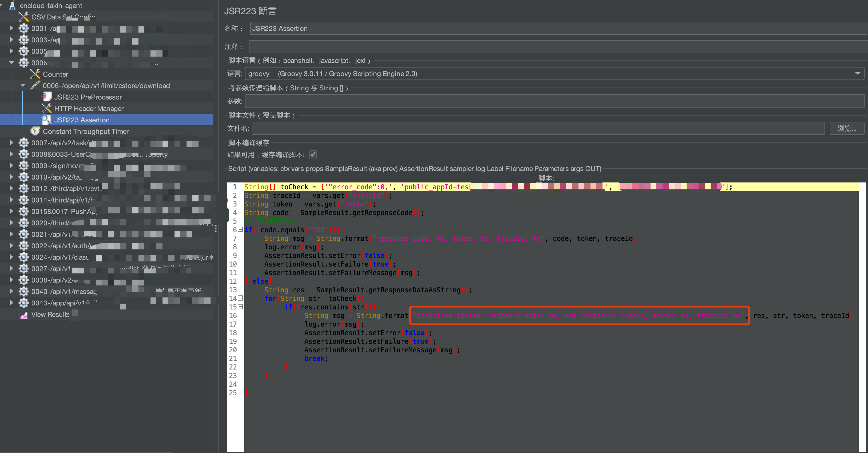The height and width of the screenshot is (453, 868).
Task: Toggle the cache compiled script checkbox
Action: (x=313, y=155)
